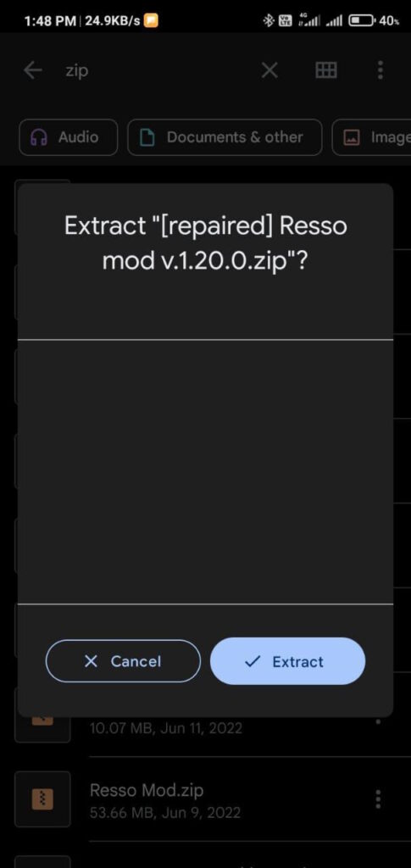Tap the Bluetooth status bar icon

point(269,21)
